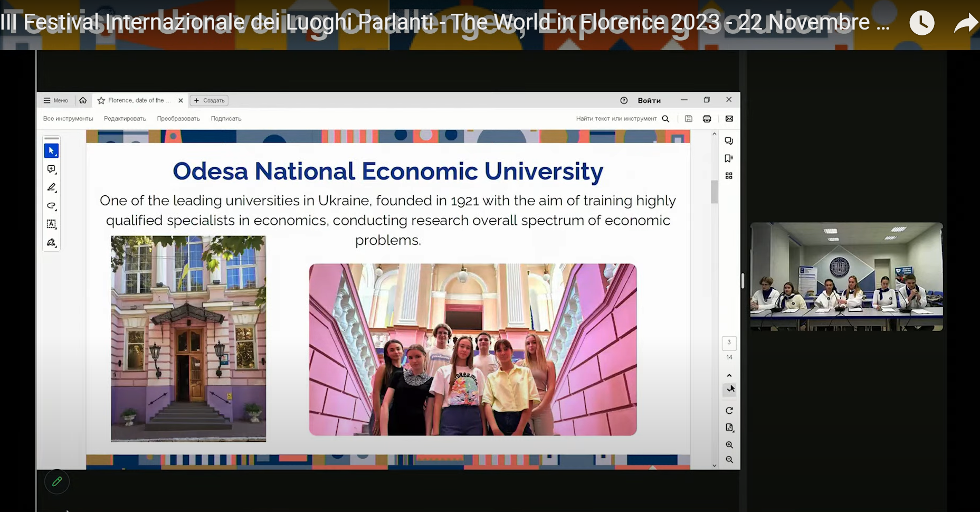This screenshot has width=980, height=512.
Task: Select the arrow selection tool
Action: (51, 151)
